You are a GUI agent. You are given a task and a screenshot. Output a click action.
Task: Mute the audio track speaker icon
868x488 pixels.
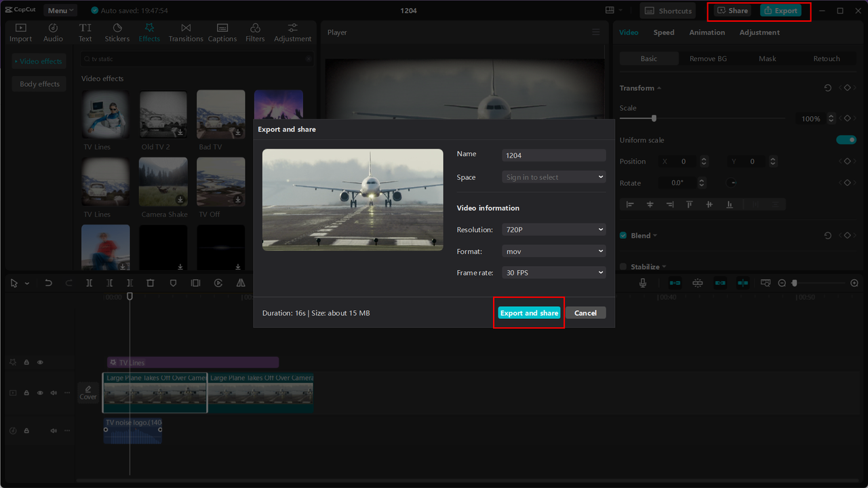[x=54, y=430]
